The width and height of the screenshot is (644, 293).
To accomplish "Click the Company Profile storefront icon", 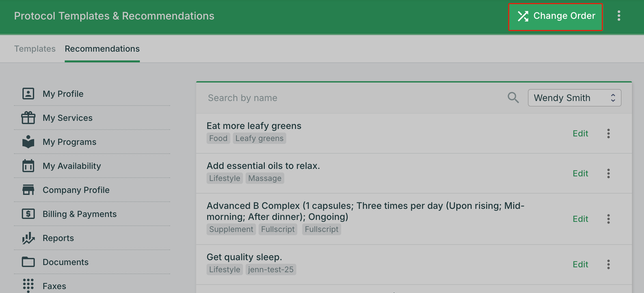I will point(28,190).
